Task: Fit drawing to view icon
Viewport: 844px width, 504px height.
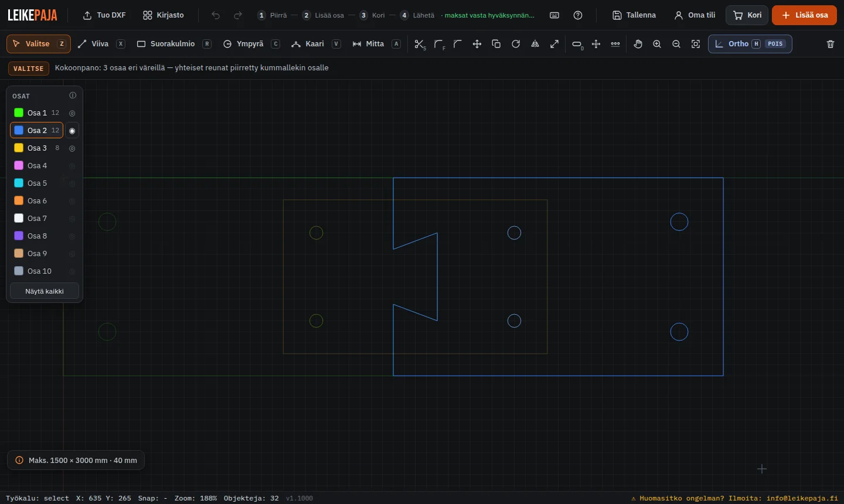Action: coord(696,44)
